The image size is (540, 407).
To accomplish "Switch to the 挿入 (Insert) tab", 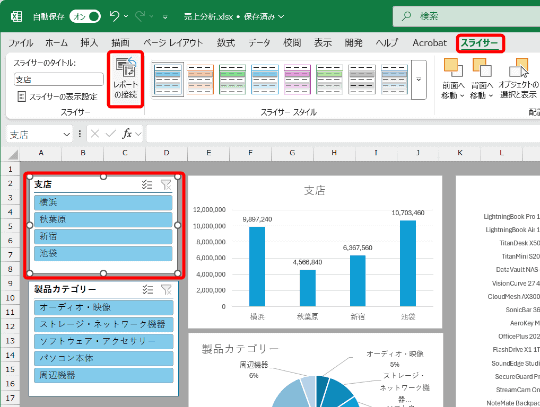I will click(x=89, y=43).
